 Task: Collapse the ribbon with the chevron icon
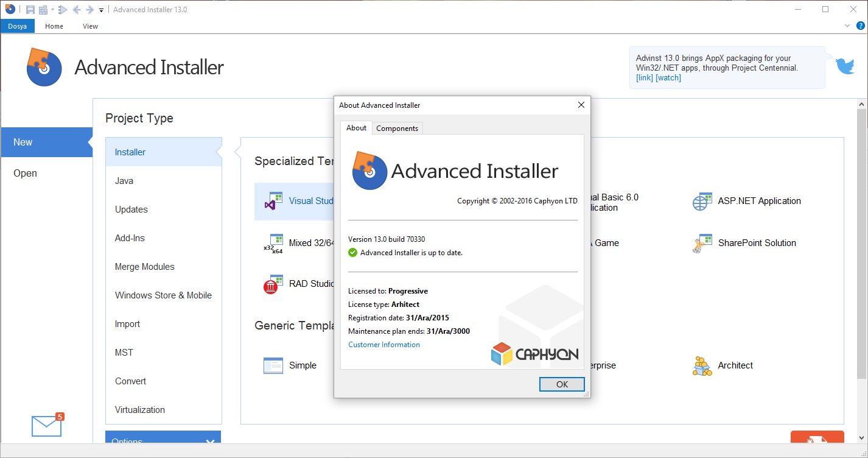click(847, 26)
